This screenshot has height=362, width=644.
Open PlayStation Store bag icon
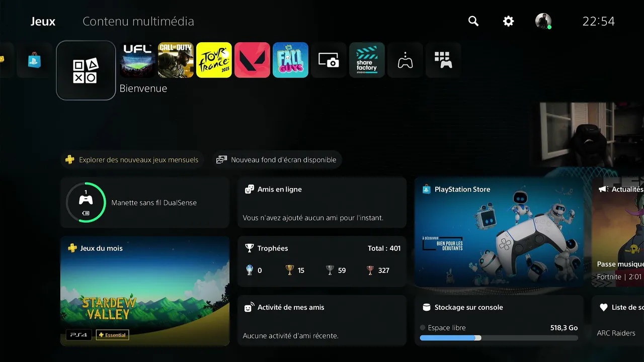click(x=35, y=60)
